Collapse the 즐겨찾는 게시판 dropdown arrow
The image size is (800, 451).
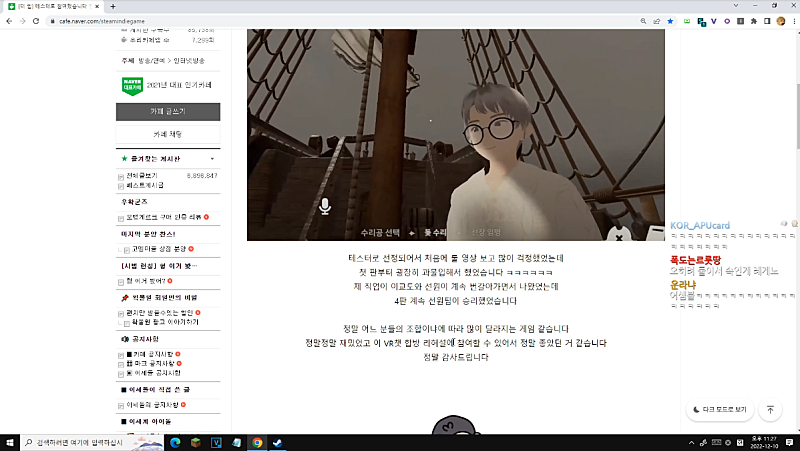coord(212,159)
